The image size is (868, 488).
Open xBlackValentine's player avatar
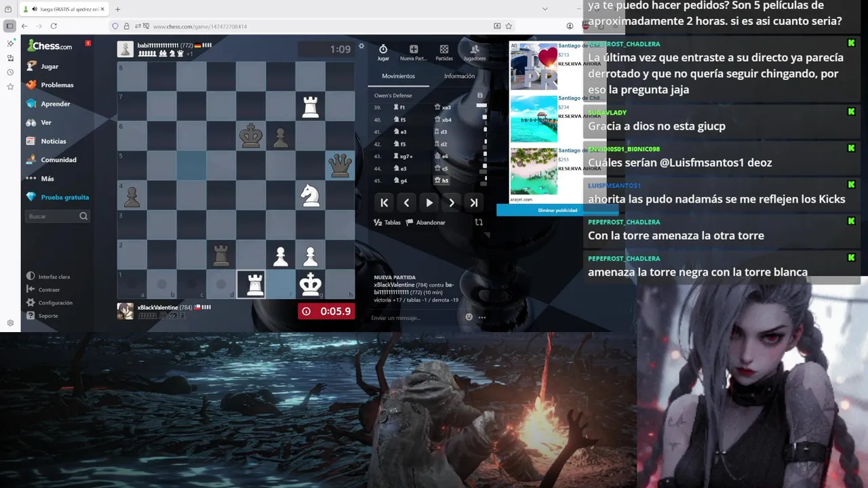click(x=125, y=311)
